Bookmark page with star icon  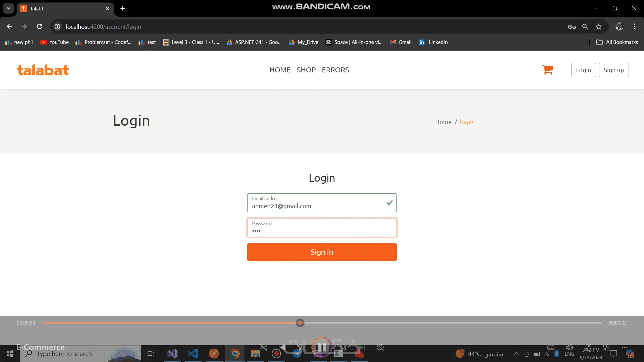pyautogui.click(x=599, y=26)
